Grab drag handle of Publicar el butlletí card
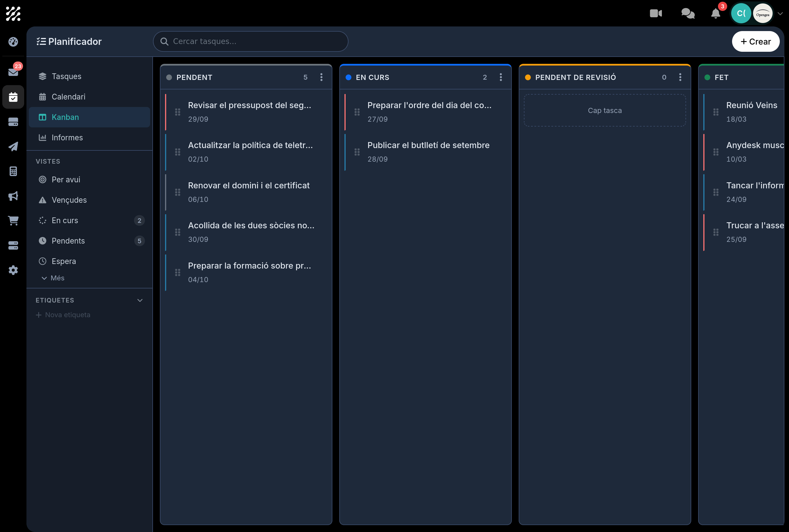The height and width of the screenshot is (532, 789). click(357, 152)
